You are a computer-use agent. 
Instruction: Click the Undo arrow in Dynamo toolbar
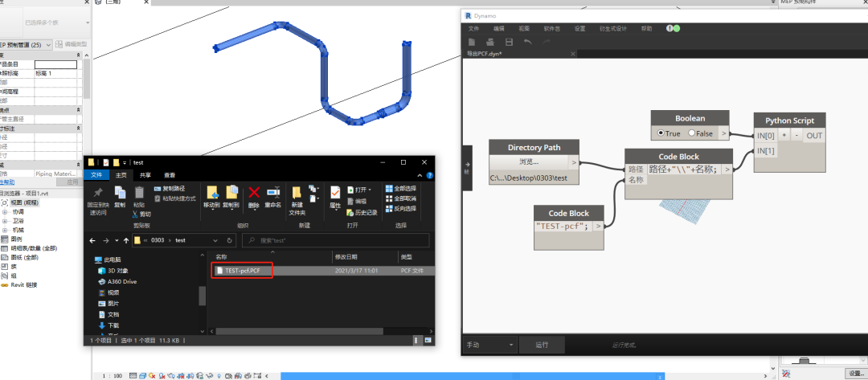point(527,42)
